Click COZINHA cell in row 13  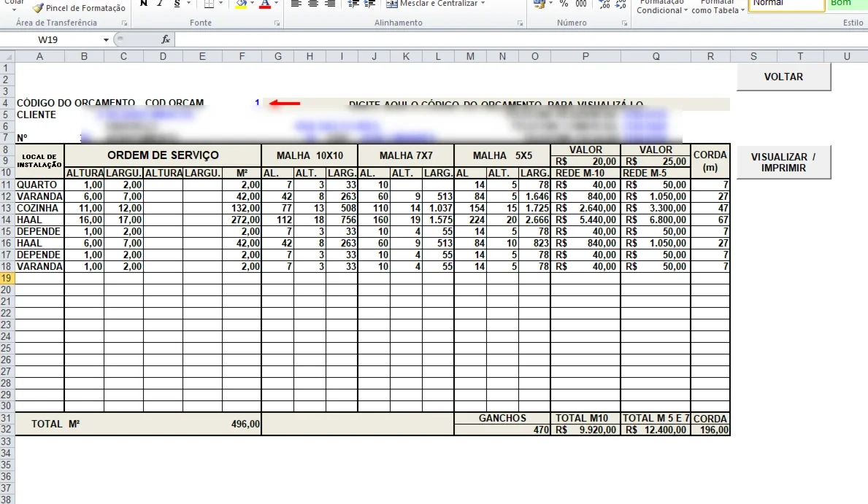coord(39,208)
